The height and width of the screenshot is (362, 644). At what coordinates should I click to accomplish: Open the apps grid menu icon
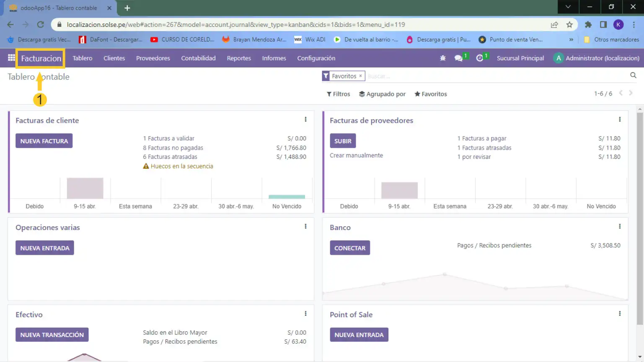[x=11, y=58]
